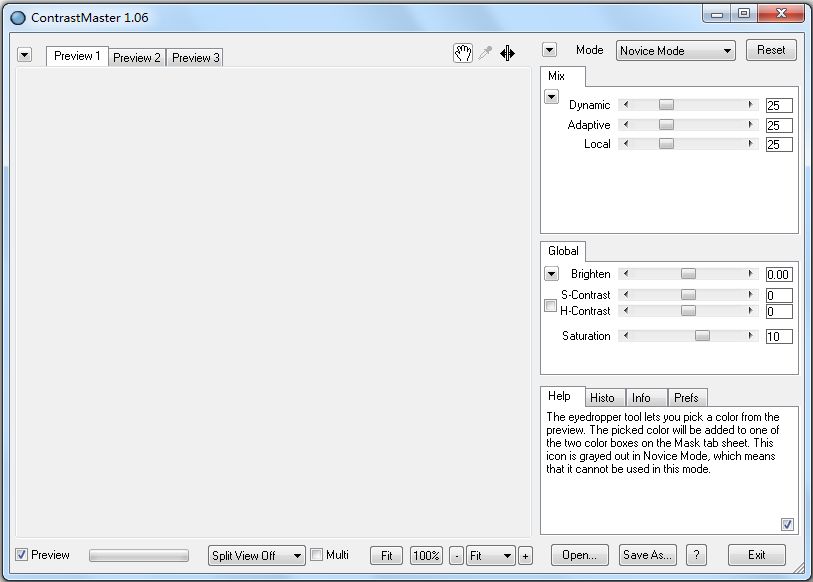This screenshot has height=582, width=813.
Task: Click the Dynamic value field showing 25
Action: tap(779, 105)
